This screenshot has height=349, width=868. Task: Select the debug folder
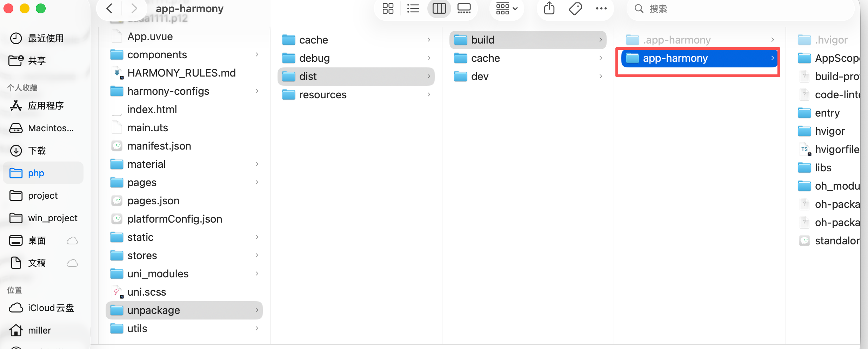[x=356, y=58]
